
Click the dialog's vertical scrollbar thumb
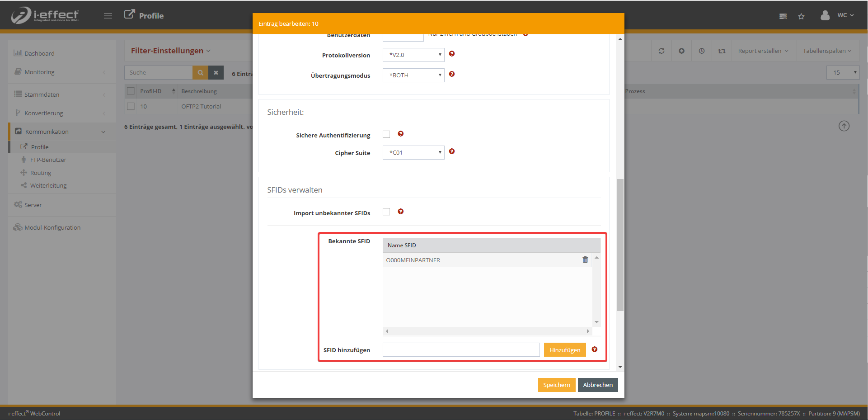click(x=620, y=244)
